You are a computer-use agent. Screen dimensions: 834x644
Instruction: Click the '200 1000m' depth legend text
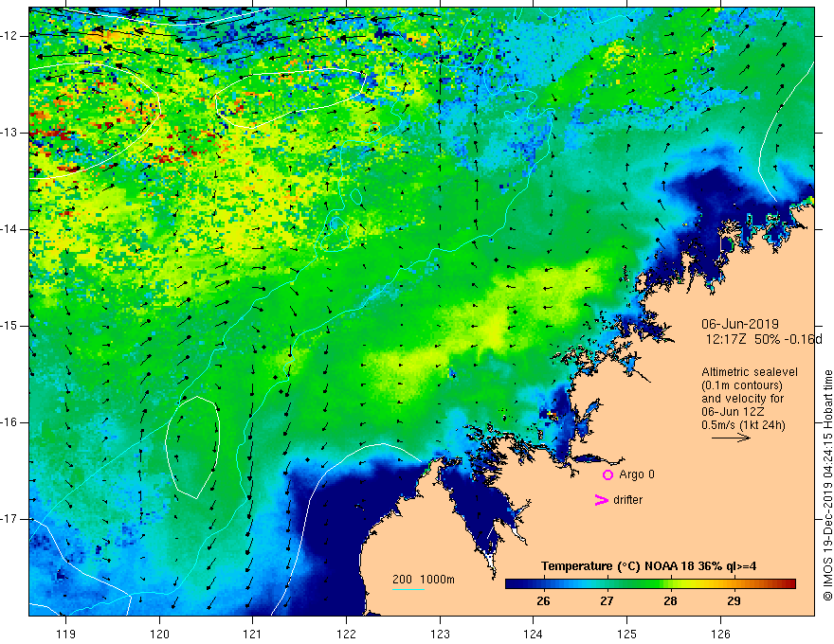[424, 580]
